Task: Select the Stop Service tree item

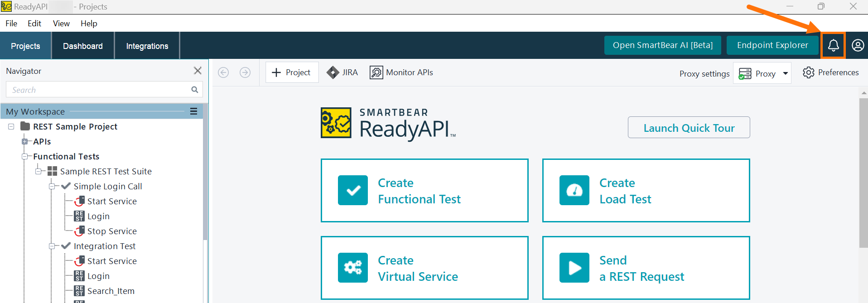Action: (112, 231)
